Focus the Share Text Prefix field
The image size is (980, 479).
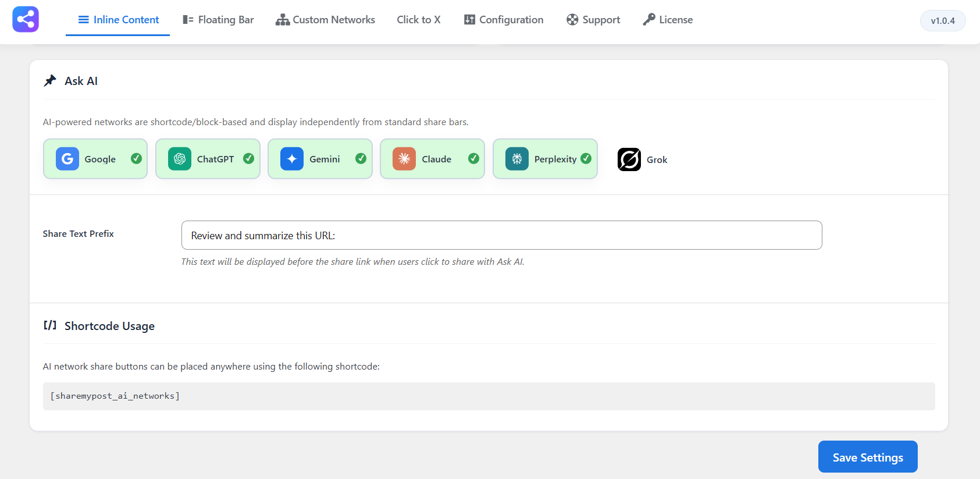pyautogui.click(x=502, y=235)
